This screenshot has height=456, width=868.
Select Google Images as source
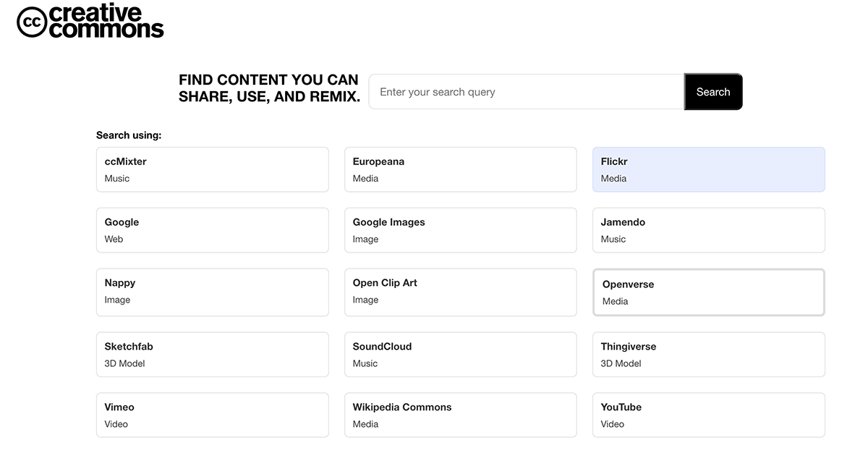click(460, 230)
